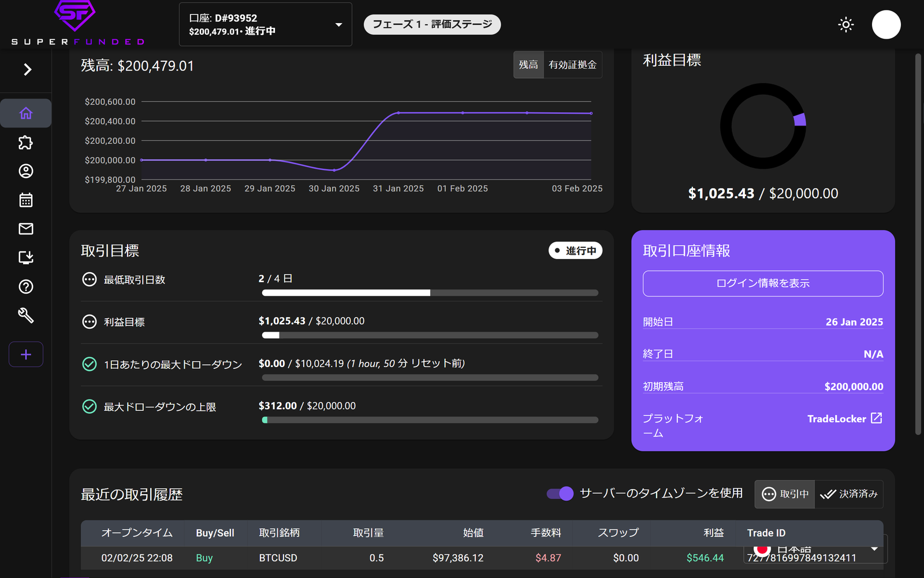Click the 利益 column header

pos(714,533)
